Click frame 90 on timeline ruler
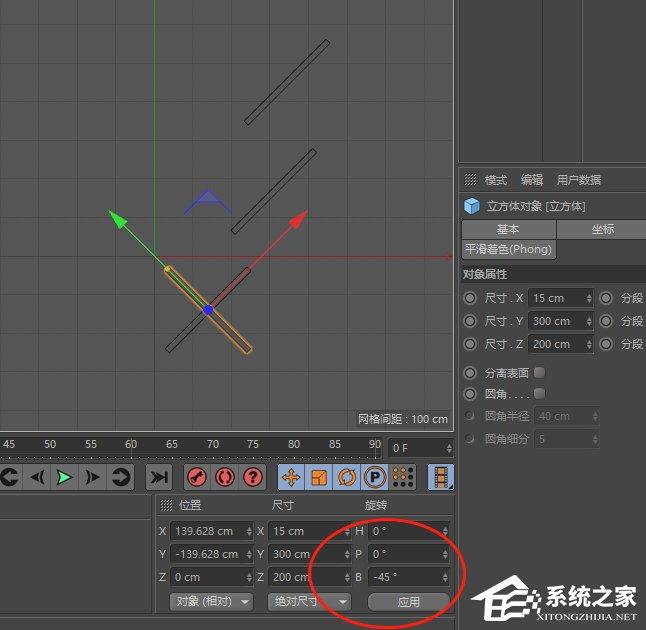Image resolution: width=646 pixels, height=630 pixels. click(x=375, y=444)
